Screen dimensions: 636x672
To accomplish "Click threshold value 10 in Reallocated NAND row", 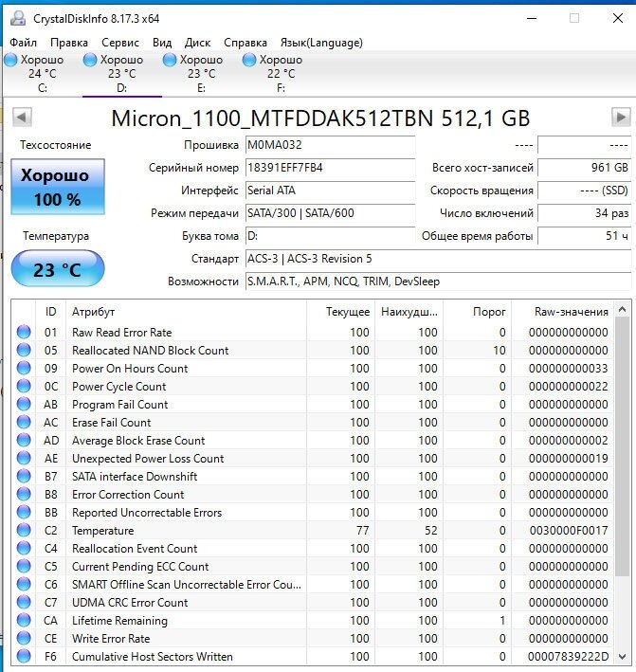I will pyautogui.click(x=500, y=350).
